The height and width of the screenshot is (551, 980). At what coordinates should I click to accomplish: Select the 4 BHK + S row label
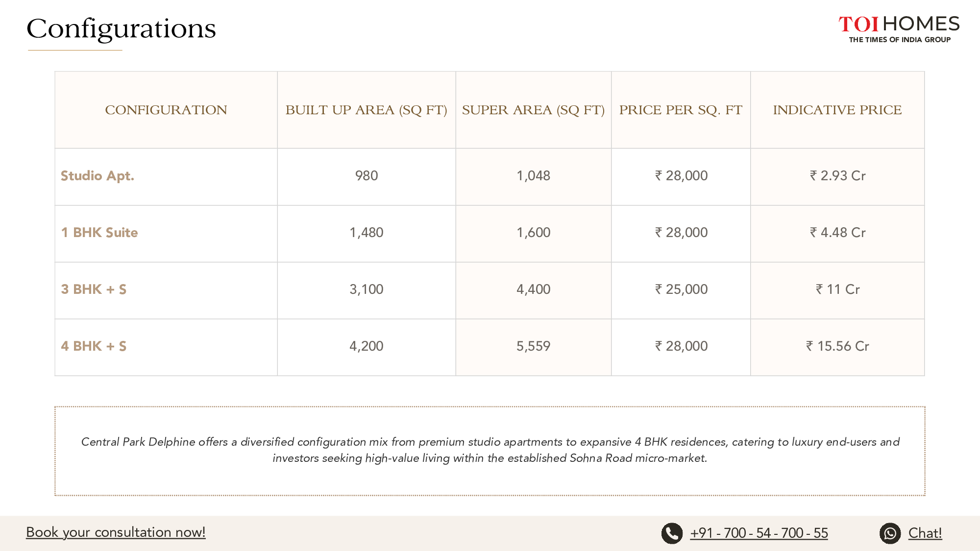pyautogui.click(x=94, y=346)
